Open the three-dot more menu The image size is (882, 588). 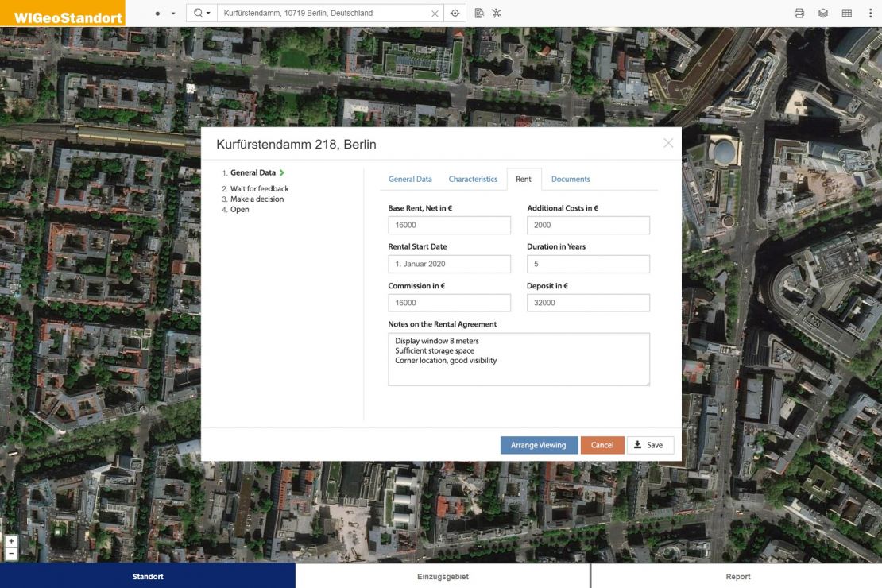pyautogui.click(x=870, y=13)
